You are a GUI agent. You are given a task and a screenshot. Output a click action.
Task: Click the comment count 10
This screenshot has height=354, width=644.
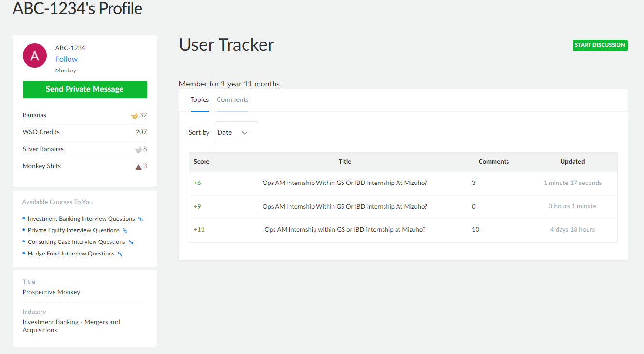[476, 230]
